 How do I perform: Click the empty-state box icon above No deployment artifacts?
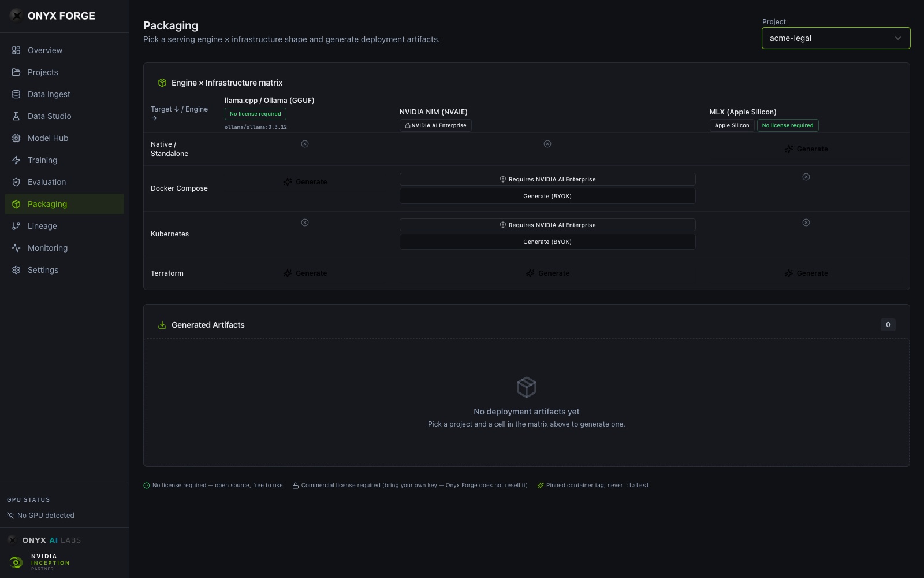pyautogui.click(x=527, y=387)
